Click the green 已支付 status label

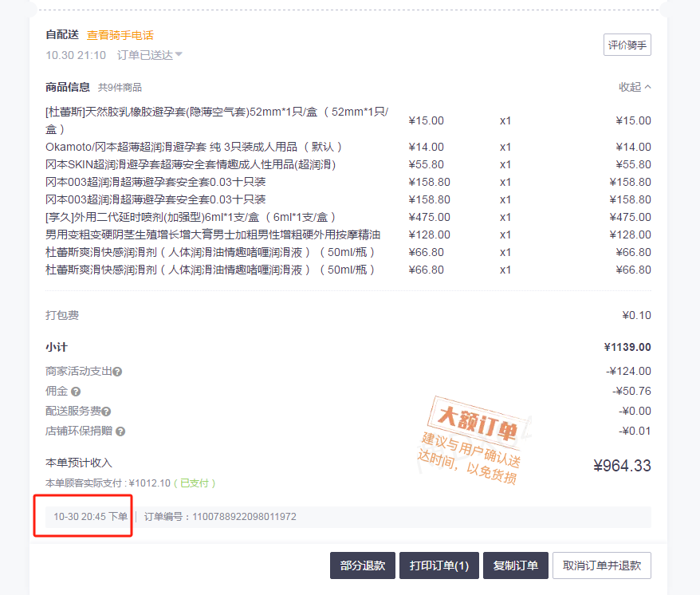(x=196, y=483)
